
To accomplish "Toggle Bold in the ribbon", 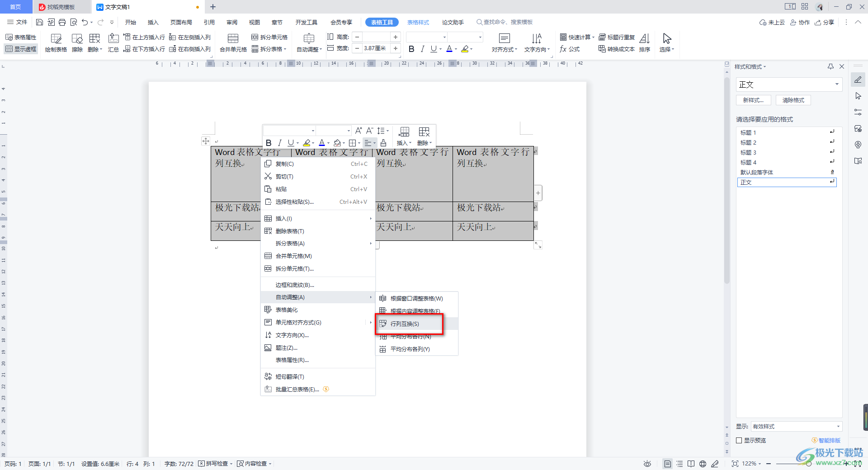I will tap(411, 49).
